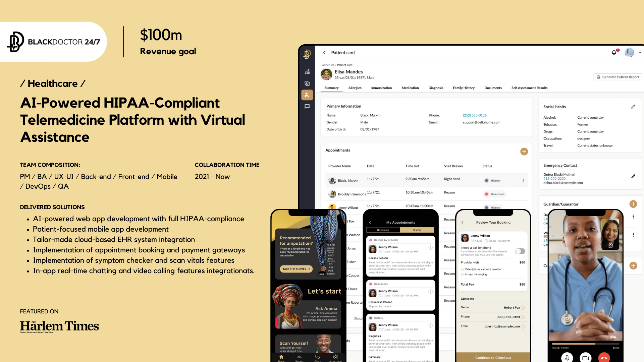Expand the appointment options kebab menu
The width and height of the screenshot is (644, 362).
(523, 180)
